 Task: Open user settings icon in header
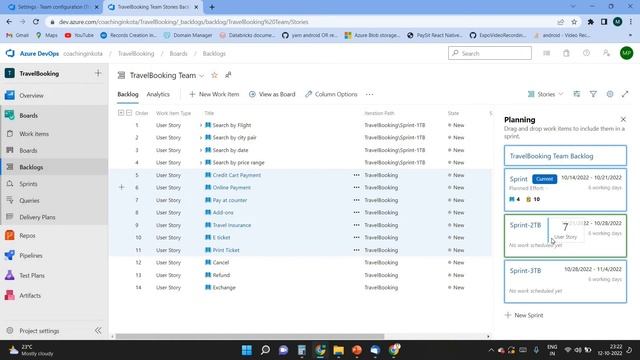pyautogui.click(x=606, y=53)
